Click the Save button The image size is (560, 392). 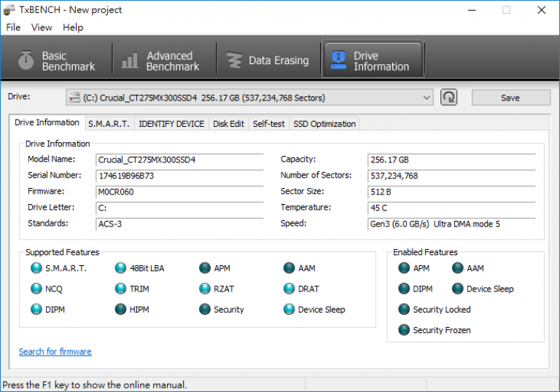(x=510, y=98)
